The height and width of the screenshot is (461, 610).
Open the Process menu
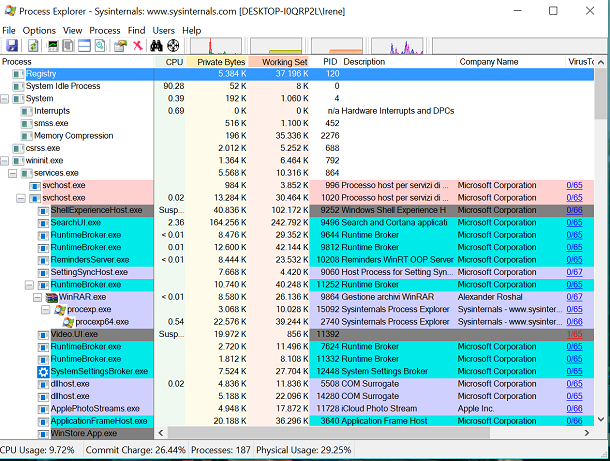tap(105, 30)
